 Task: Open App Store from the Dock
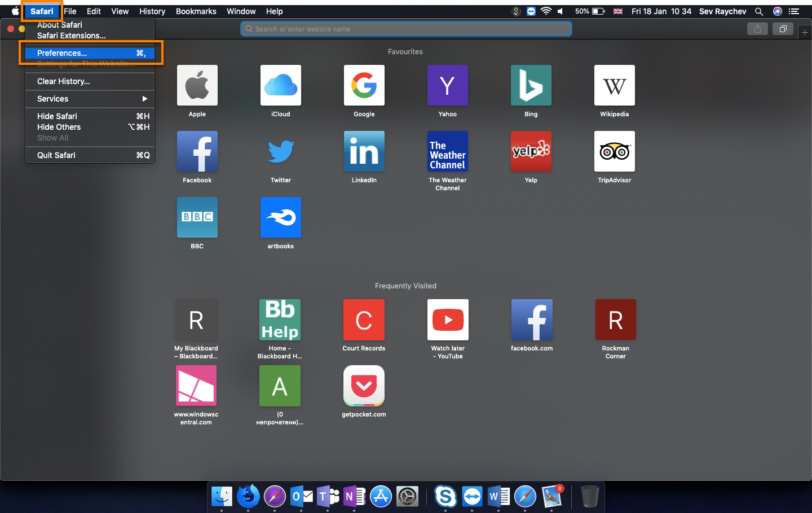pos(381,497)
